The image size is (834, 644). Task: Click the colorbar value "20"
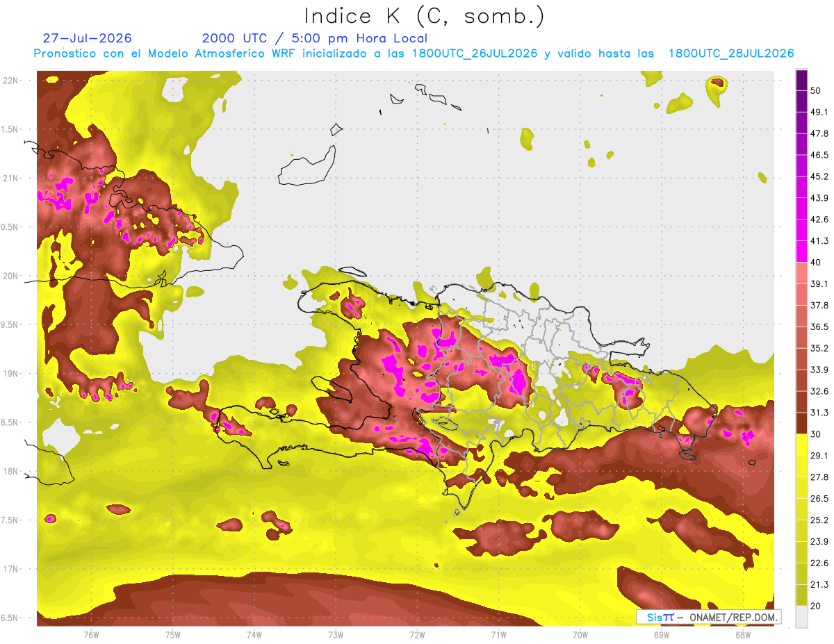(817, 606)
